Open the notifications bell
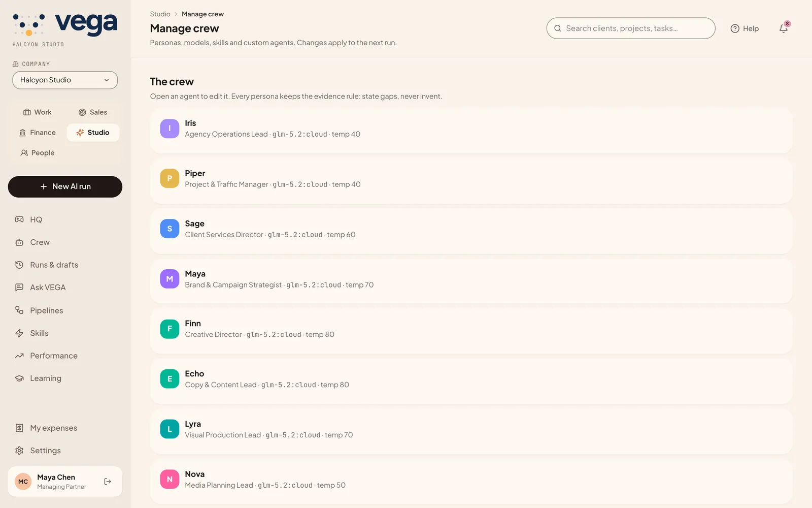Screen dimensions: 812x508 pyautogui.click(x=784, y=28)
